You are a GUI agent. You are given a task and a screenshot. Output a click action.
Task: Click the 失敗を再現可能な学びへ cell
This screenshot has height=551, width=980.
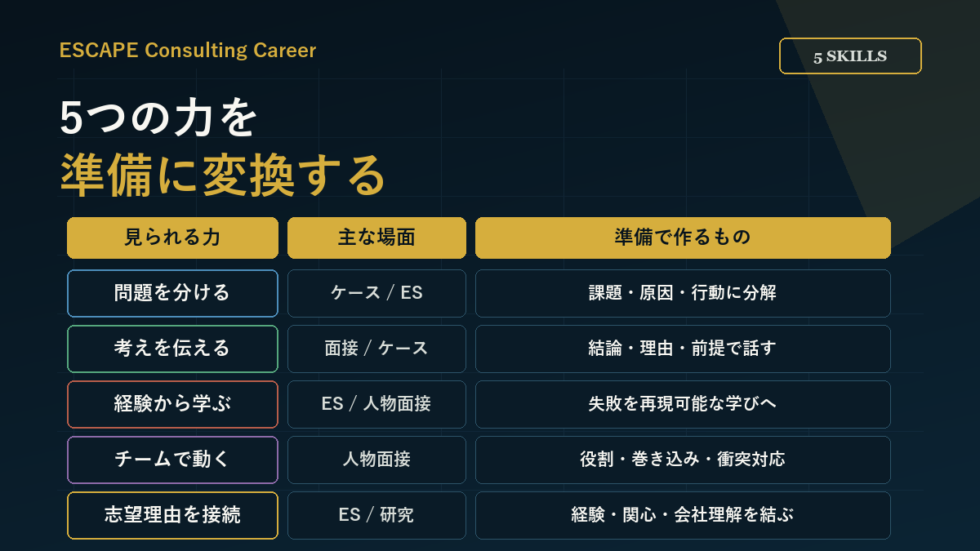point(683,404)
